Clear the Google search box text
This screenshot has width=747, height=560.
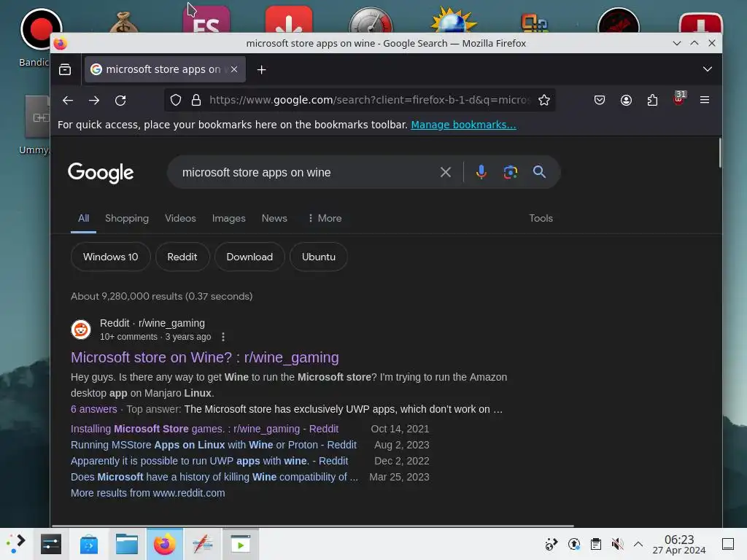click(x=446, y=172)
